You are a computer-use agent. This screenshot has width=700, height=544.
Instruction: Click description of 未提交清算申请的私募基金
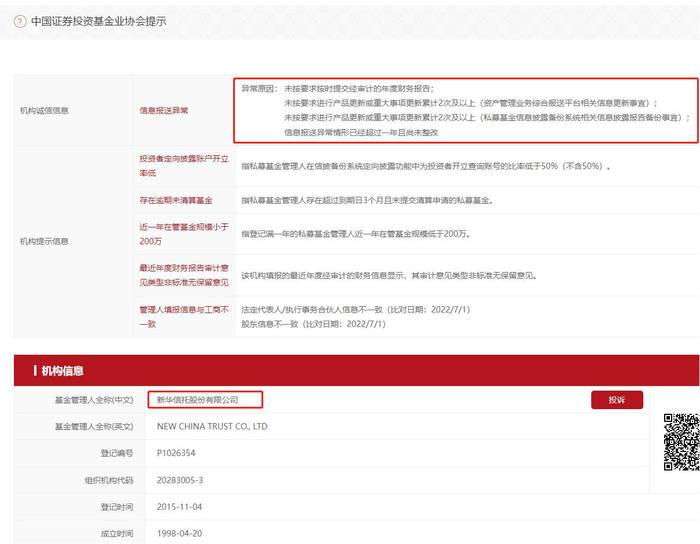[367, 200]
